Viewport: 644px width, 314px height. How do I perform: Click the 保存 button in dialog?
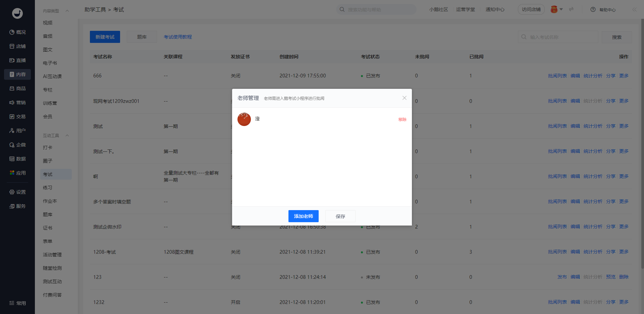[340, 216]
